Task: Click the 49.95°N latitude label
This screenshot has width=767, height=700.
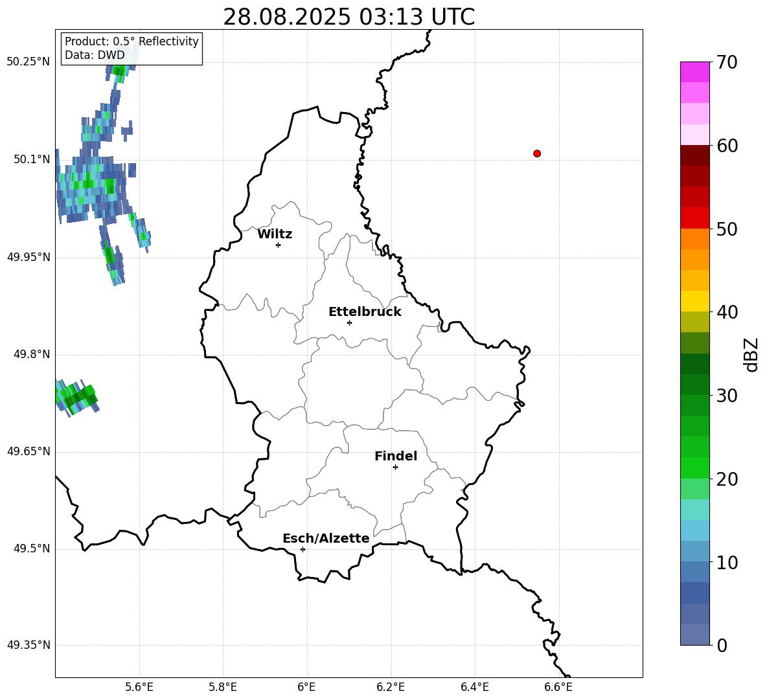Action: tap(29, 257)
